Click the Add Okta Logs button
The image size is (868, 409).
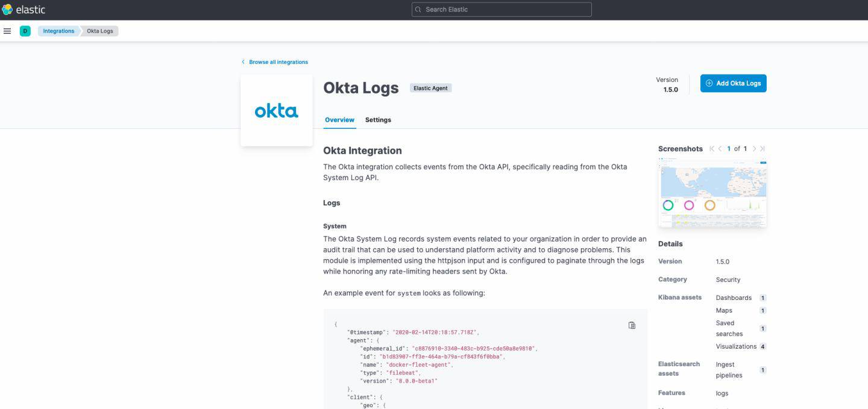tap(733, 83)
